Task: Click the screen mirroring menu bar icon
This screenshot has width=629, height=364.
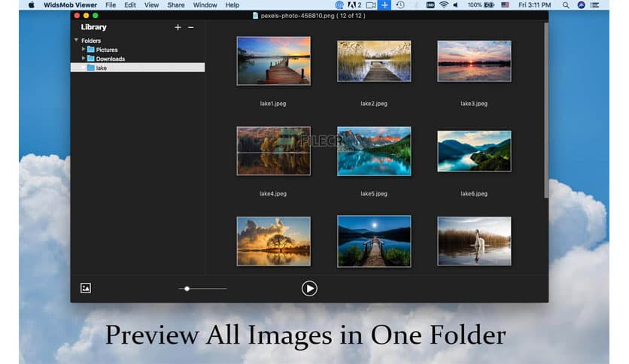Action: (371, 5)
